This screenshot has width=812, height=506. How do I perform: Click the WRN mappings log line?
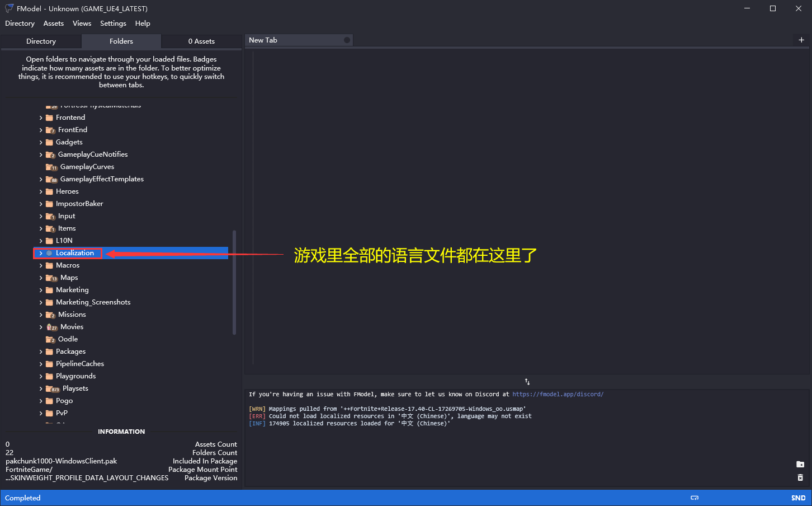click(x=388, y=409)
